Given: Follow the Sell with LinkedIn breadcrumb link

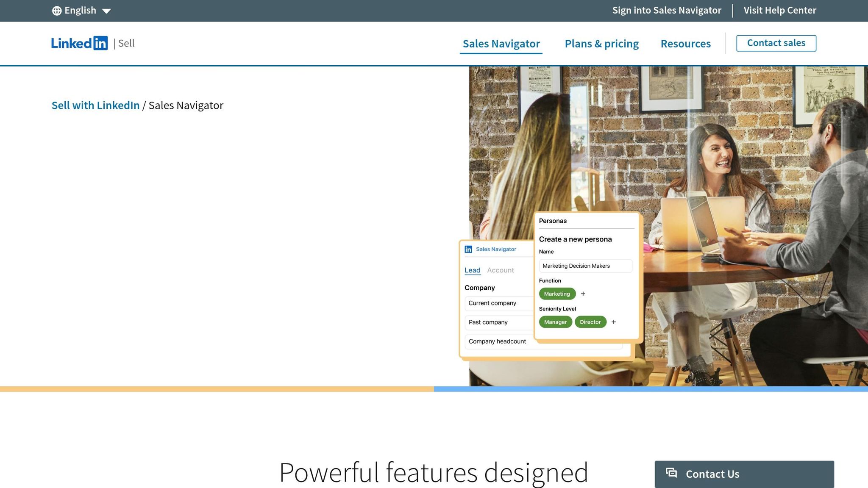Looking at the screenshot, I should point(96,105).
